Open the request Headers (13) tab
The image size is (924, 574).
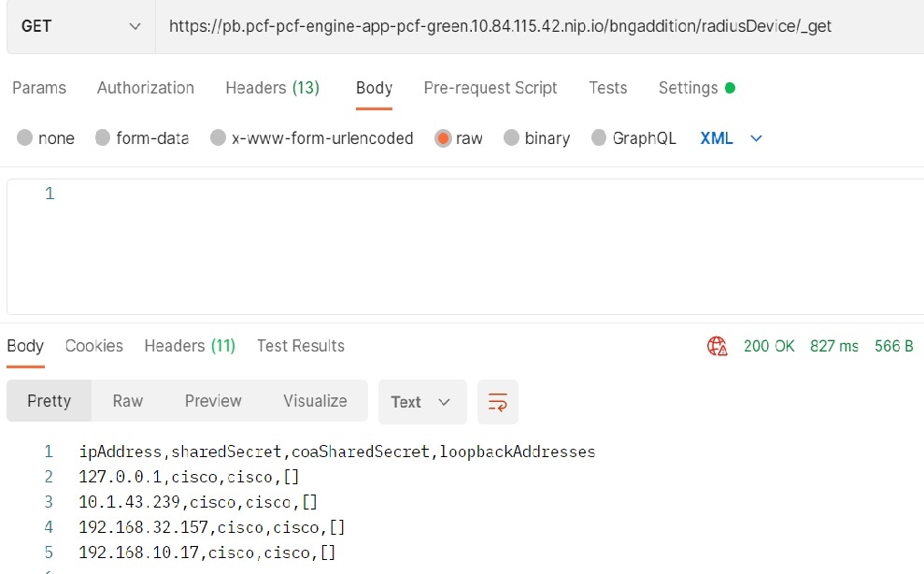pos(272,88)
